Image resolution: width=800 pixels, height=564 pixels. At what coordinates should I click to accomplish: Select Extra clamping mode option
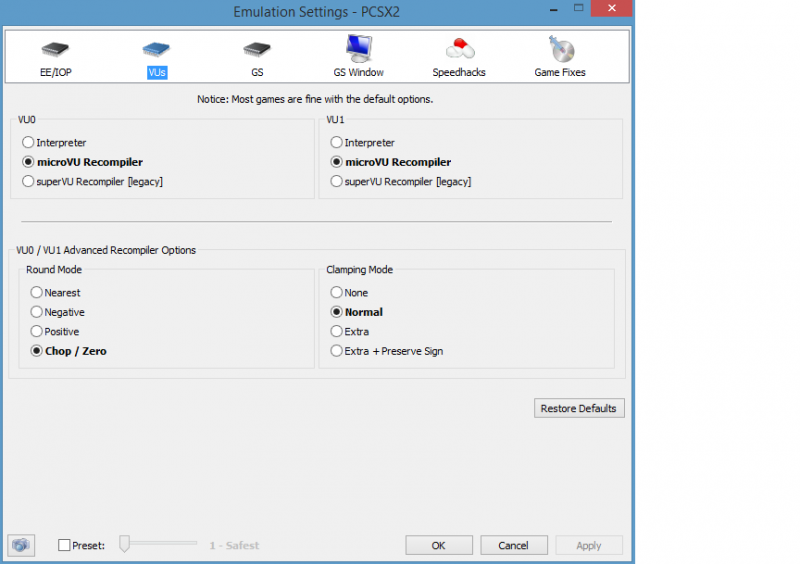click(x=337, y=332)
